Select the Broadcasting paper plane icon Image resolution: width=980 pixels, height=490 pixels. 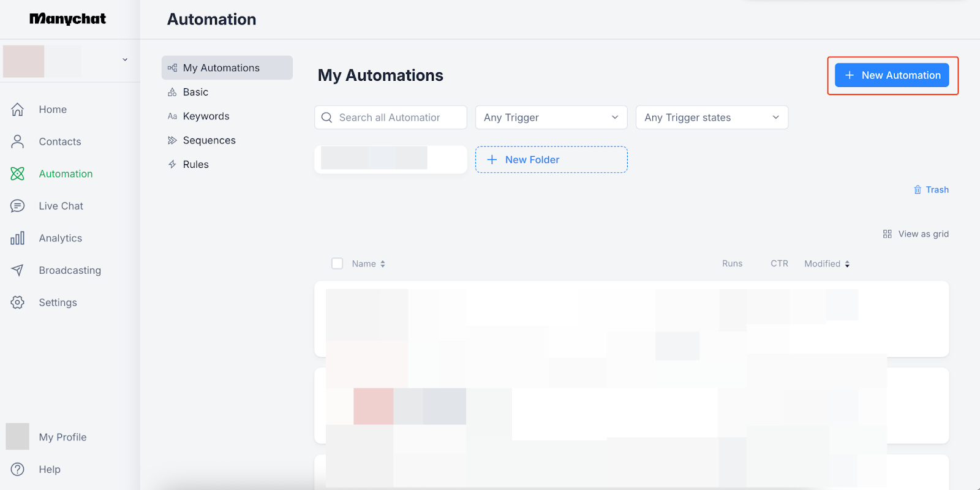[17, 270]
